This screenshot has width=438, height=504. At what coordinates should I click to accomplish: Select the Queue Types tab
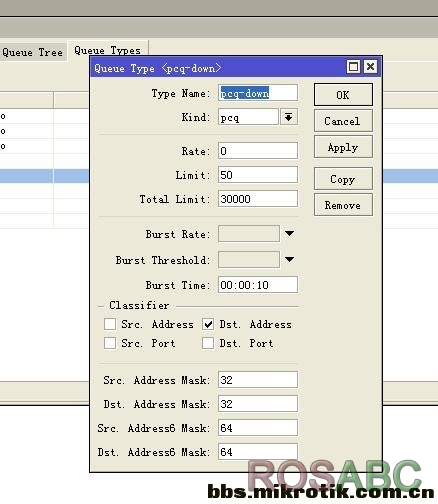(108, 50)
